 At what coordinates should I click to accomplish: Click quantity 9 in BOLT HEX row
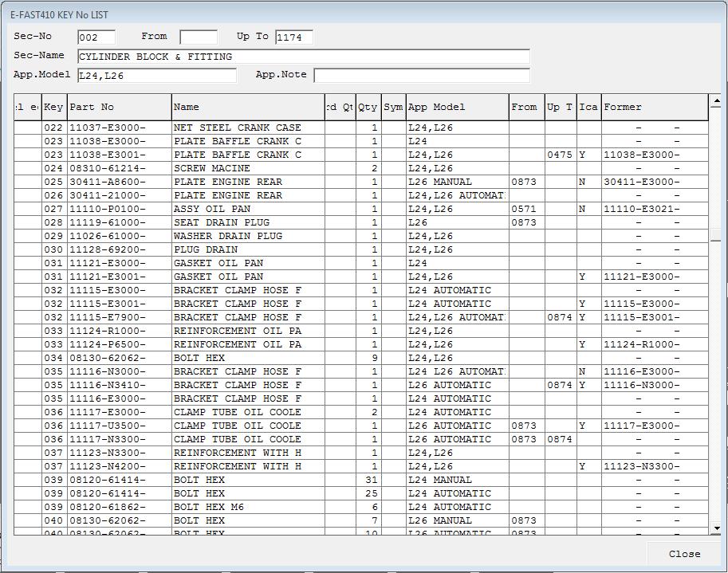tap(368, 358)
